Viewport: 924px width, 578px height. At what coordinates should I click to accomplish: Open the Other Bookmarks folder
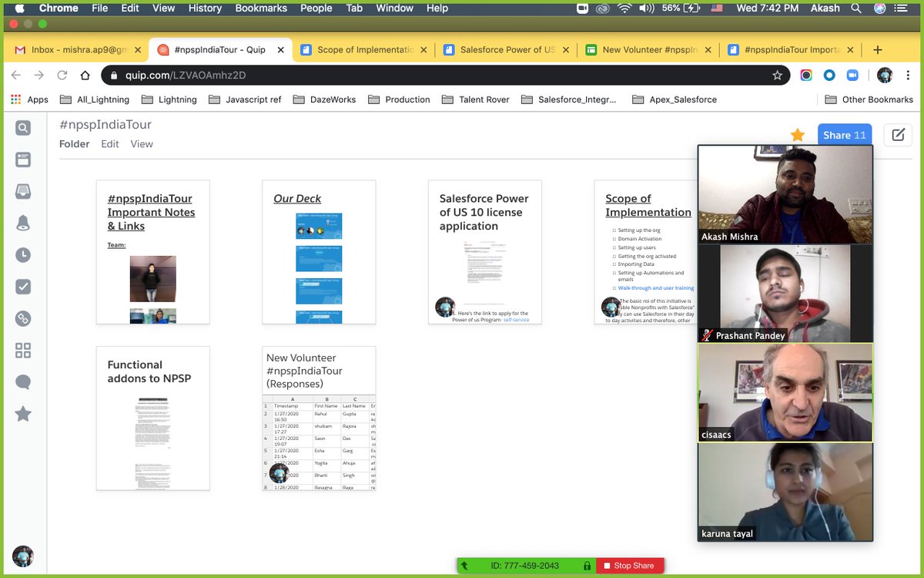point(869,99)
